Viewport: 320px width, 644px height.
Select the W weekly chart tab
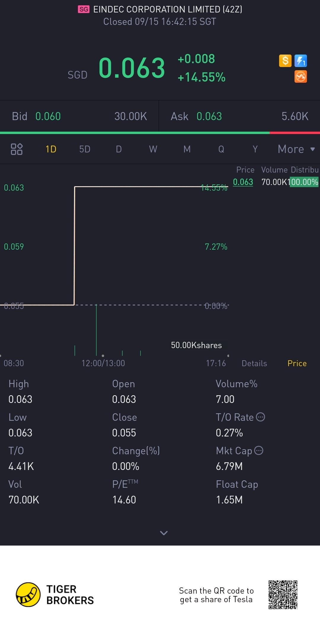153,149
